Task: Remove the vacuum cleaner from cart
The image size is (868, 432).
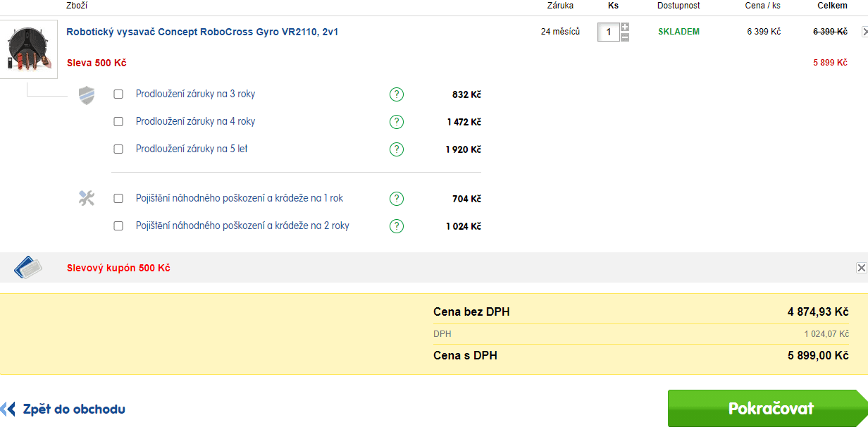Action: 865,32
